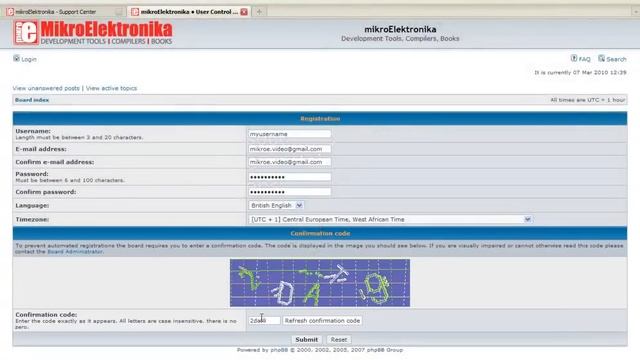Submit the registration form
Image resolution: width=640 pixels, height=360 pixels.
306,340
